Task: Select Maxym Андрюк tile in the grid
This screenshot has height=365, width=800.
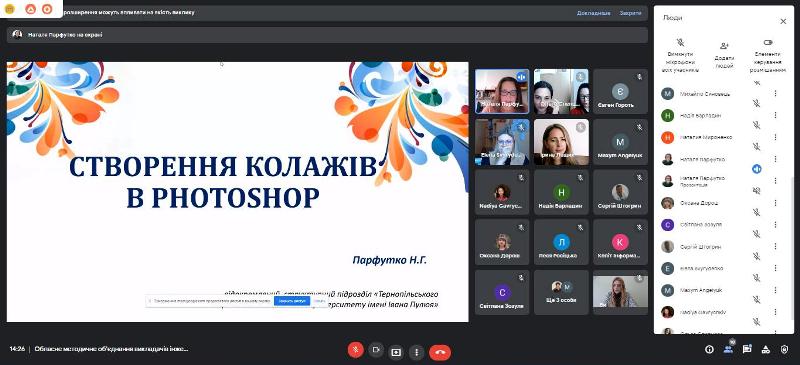Action: (x=620, y=142)
